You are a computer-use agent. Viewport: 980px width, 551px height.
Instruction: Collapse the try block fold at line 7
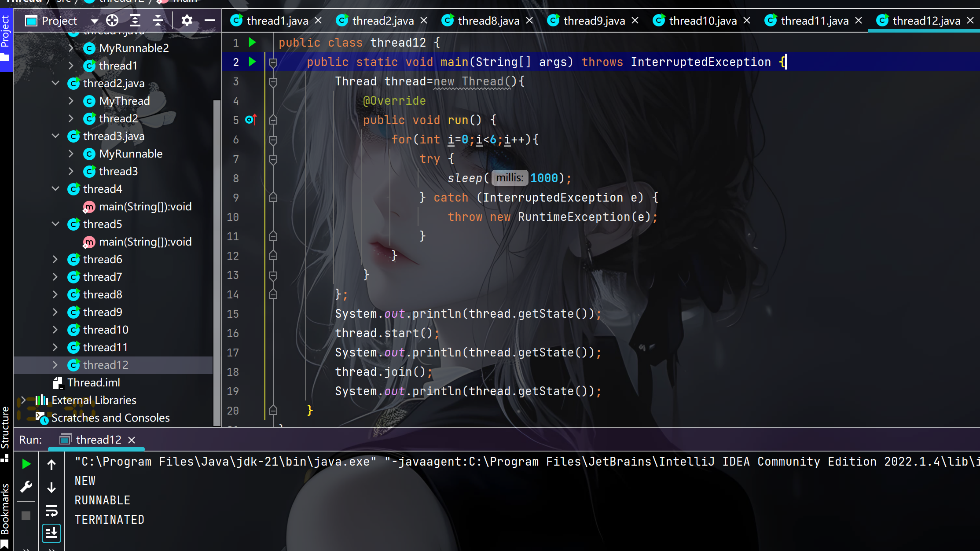(273, 159)
